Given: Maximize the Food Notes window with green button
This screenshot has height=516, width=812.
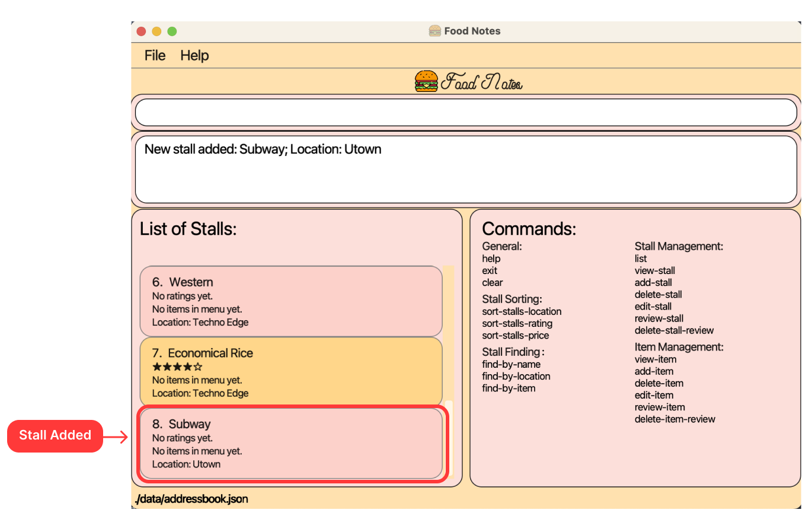Looking at the screenshot, I should pos(172,31).
